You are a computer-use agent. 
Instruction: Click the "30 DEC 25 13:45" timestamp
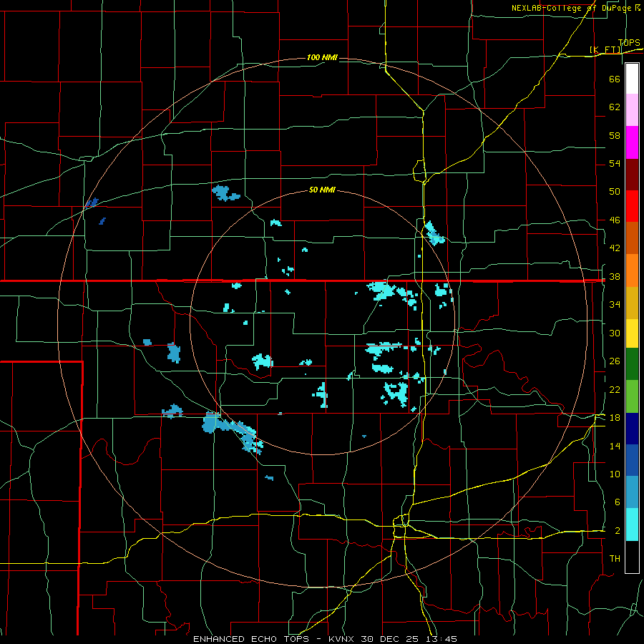pyautogui.click(x=409, y=639)
